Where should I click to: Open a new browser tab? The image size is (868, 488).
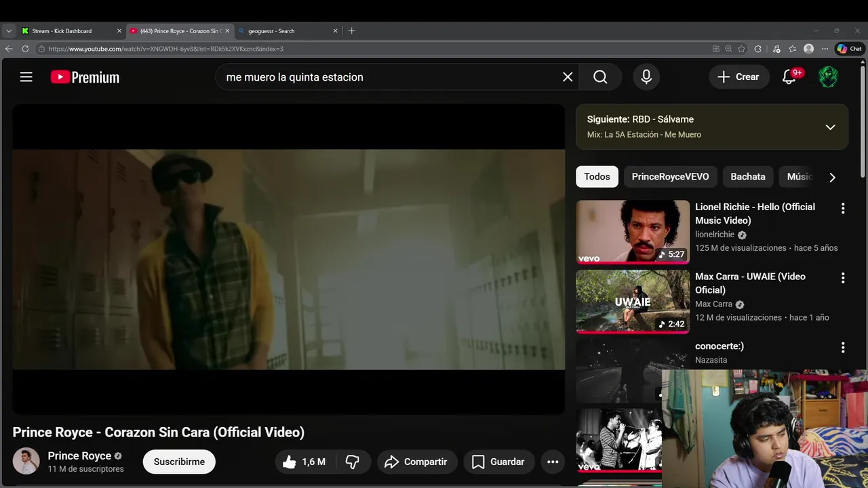pos(351,30)
